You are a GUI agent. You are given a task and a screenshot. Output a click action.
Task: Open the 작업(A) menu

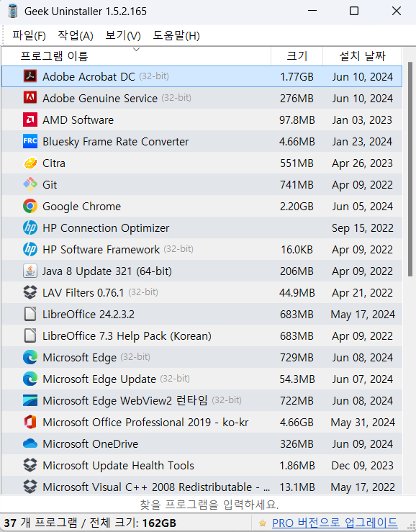coord(76,35)
